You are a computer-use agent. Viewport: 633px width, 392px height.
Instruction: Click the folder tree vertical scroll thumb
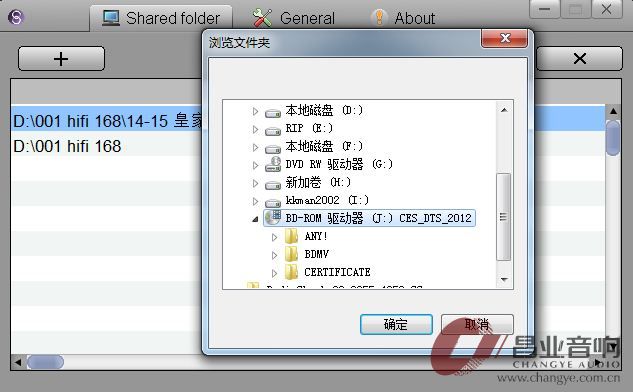coord(503,217)
